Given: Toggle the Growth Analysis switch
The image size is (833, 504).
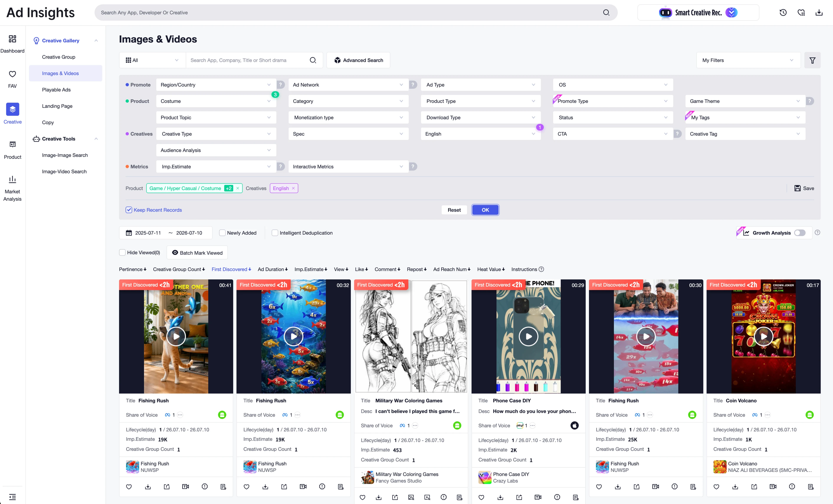Looking at the screenshot, I should coord(800,233).
